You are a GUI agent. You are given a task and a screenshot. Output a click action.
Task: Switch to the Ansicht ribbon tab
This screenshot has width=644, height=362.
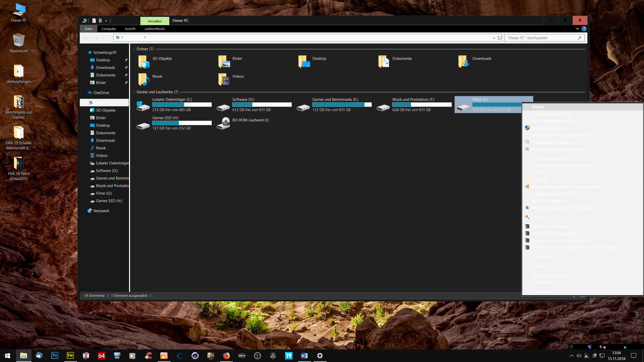click(130, 29)
